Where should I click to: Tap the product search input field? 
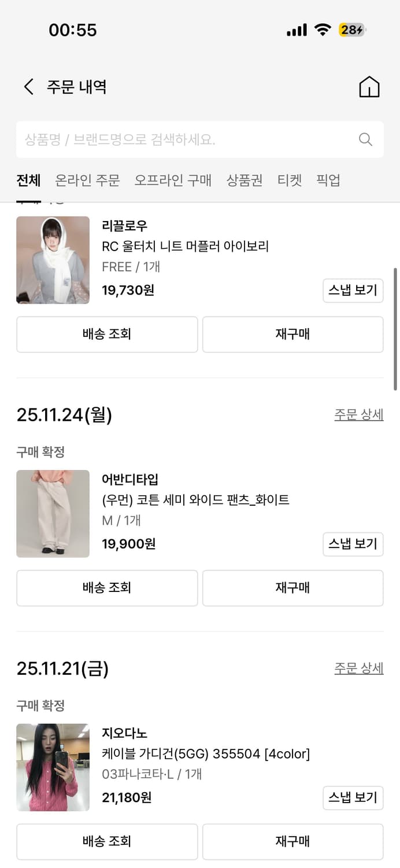click(173, 139)
